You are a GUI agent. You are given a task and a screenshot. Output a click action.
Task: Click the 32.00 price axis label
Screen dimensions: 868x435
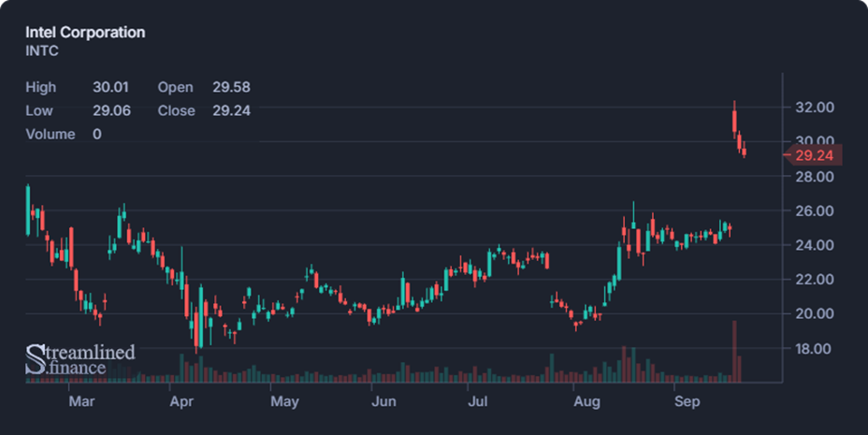815,108
